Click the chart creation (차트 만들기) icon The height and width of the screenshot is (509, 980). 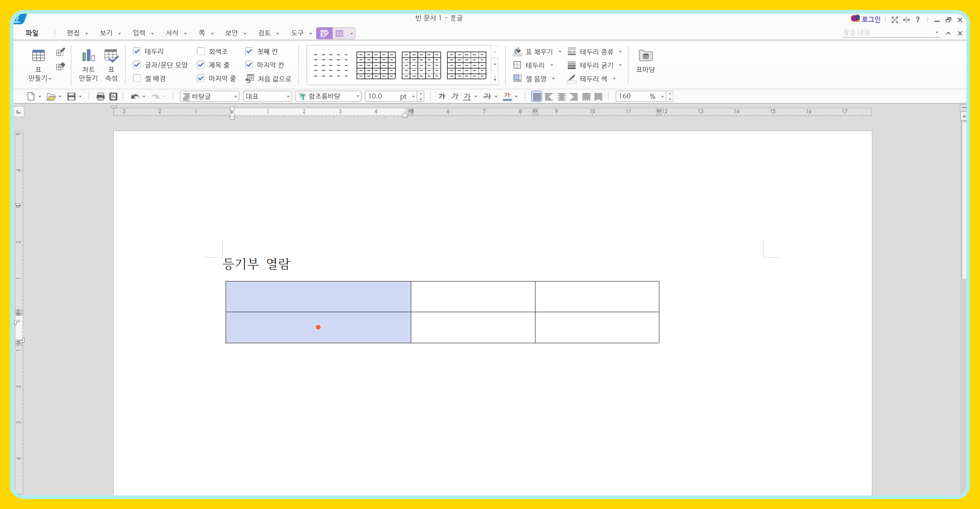[x=88, y=56]
